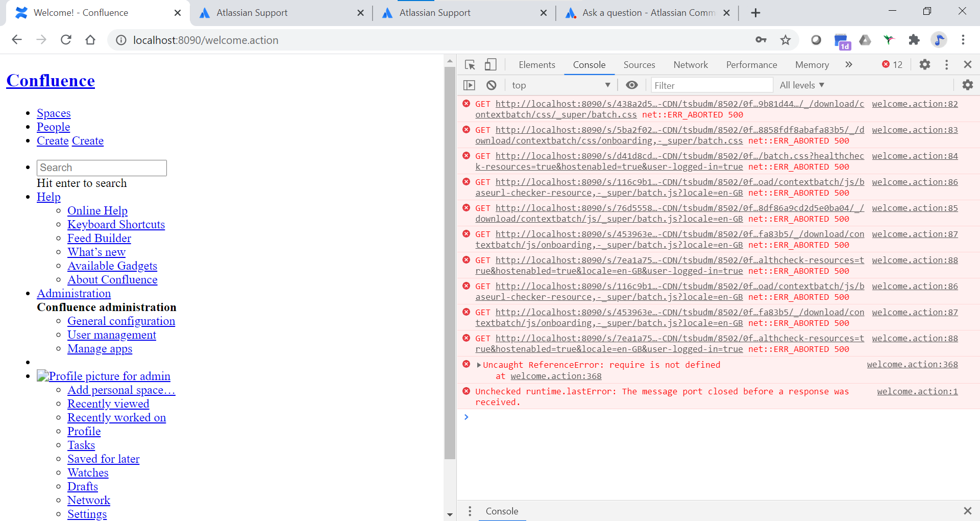Reload the page
Viewport: 980px width, 521px height.
point(66,40)
